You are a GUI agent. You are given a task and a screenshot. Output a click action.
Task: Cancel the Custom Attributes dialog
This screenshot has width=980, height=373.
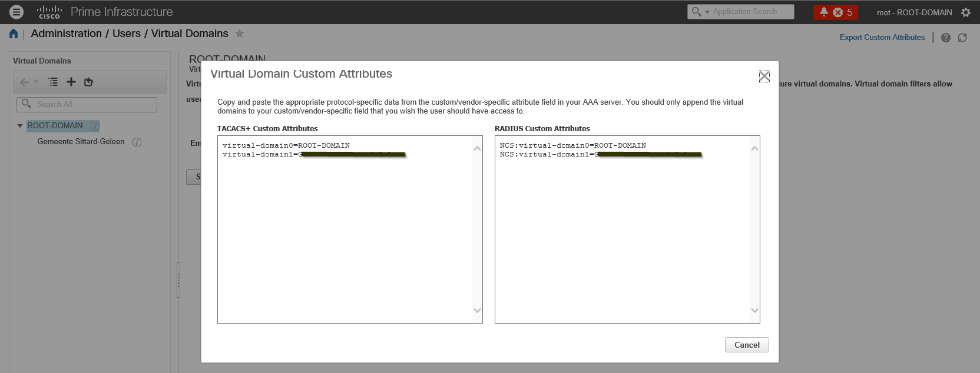(x=747, y=345)
